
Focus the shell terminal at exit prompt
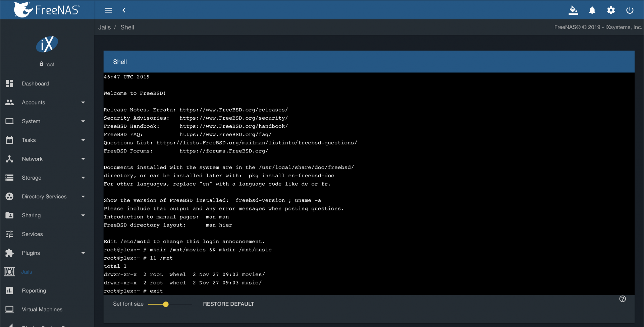(x=133, y=291)
